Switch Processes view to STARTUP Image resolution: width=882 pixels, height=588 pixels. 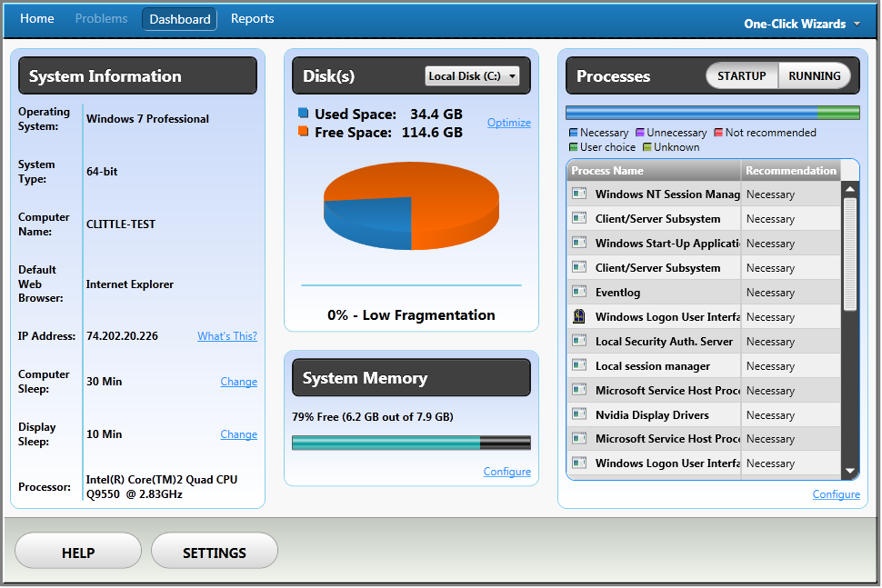[741, 76]
